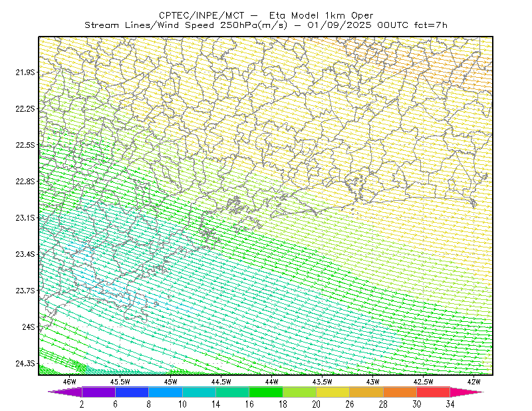Click the 42W longitude axis label
This screenshot has height=411, width=532.
[473, 382]
